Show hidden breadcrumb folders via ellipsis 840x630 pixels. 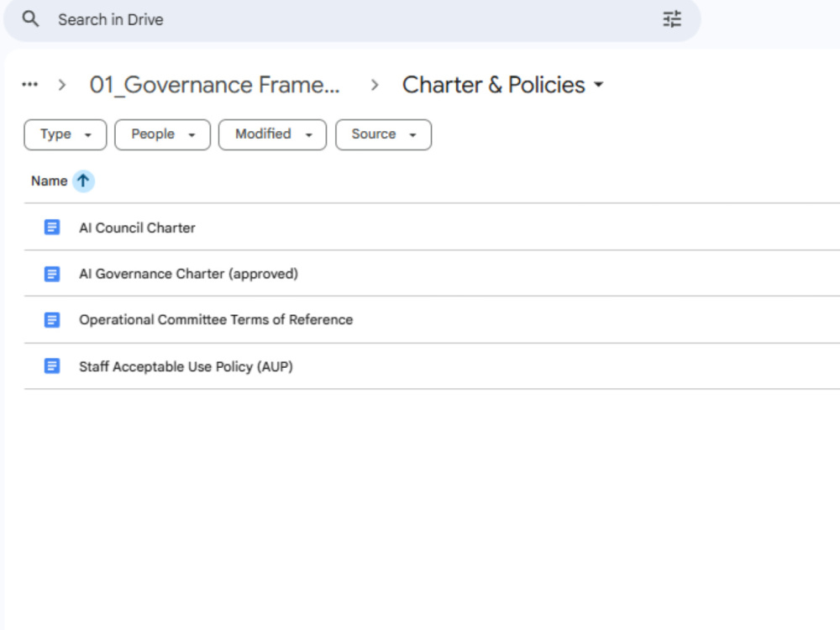click(x=30, y=85)
